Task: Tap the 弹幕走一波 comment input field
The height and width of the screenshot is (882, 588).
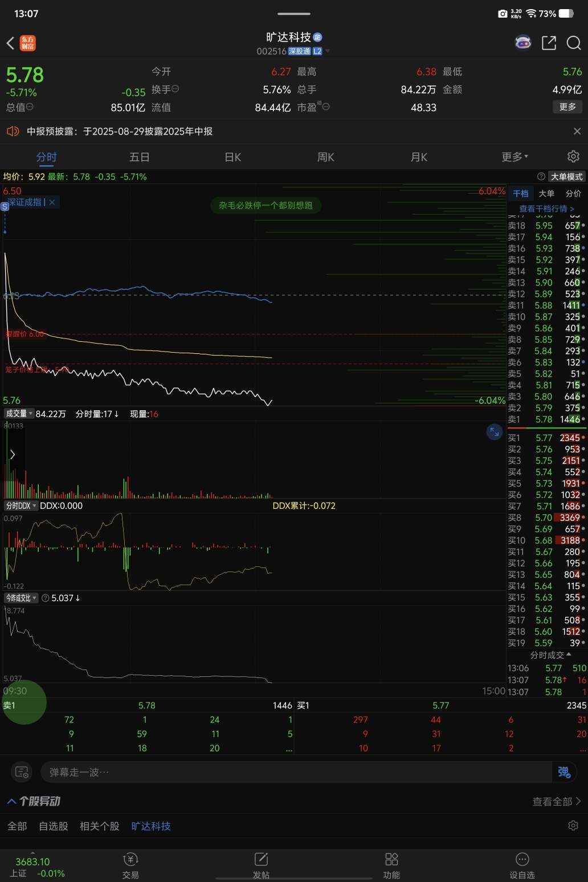Action: (x=296, y=772)
